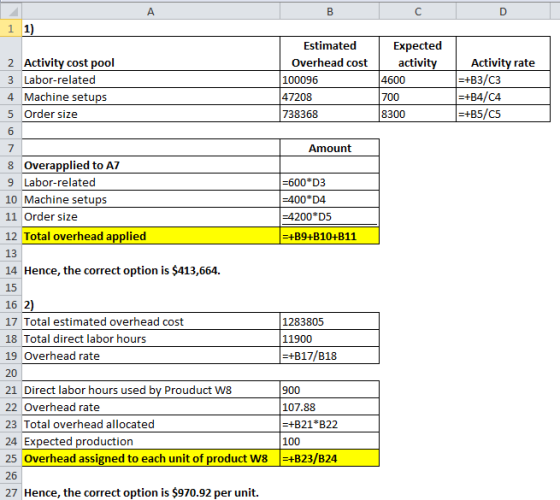560x500 pixels.
Task: Click formula cell =+B21*B22
Action: (330, 424)
